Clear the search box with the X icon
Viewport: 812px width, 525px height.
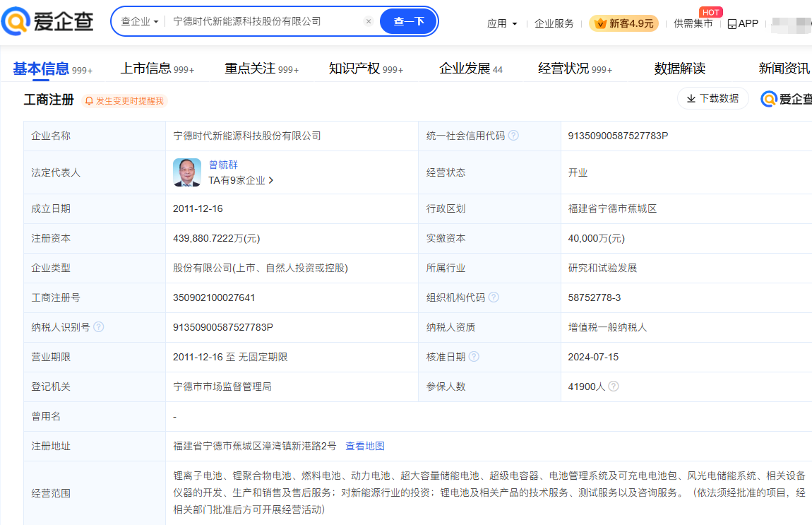coord(368,21)
